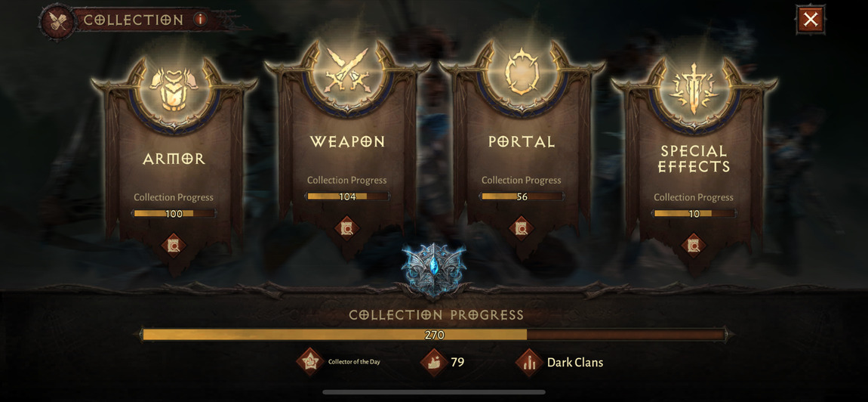Open the Dark Clans ranking icon

click(528, 363)
